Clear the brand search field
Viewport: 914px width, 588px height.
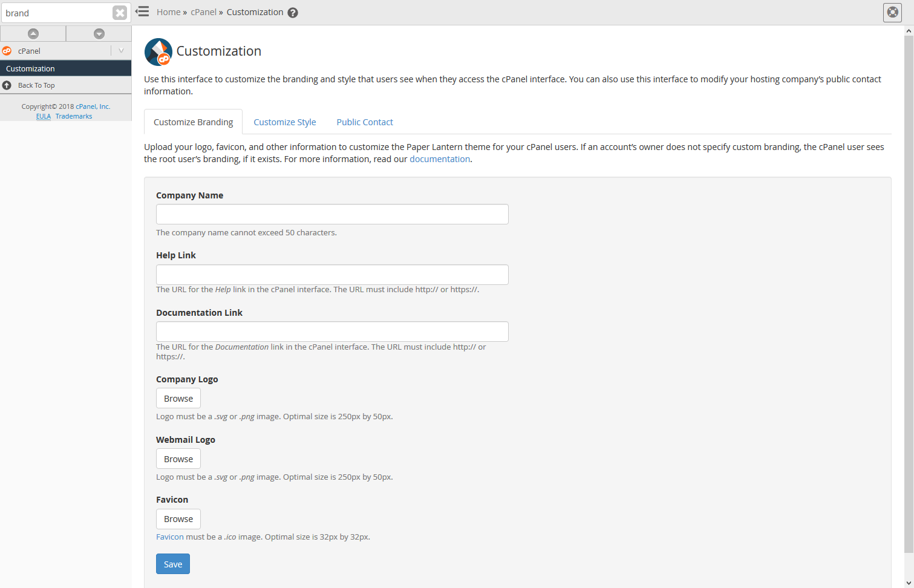120,13
